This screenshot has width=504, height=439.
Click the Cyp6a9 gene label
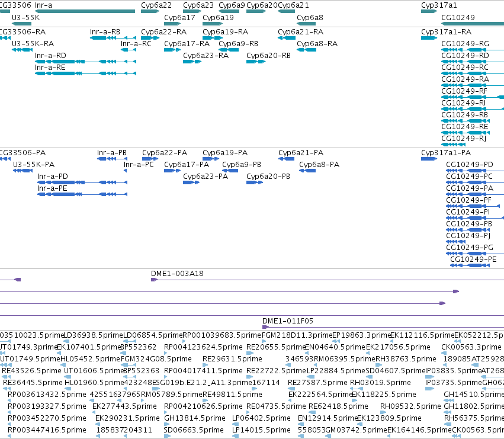[232, 5]
